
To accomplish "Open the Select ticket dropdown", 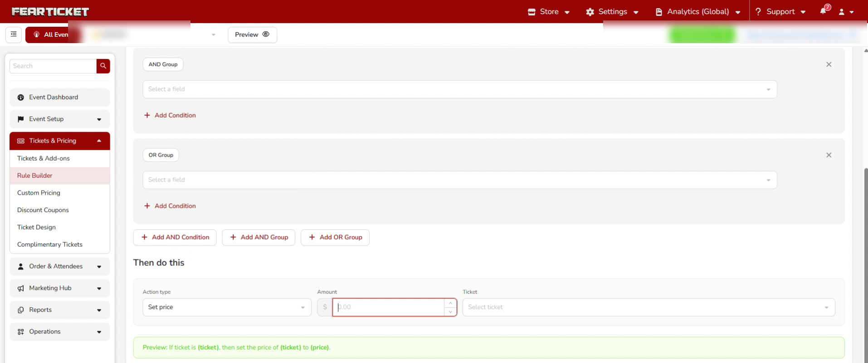I will tap(649, 307).
